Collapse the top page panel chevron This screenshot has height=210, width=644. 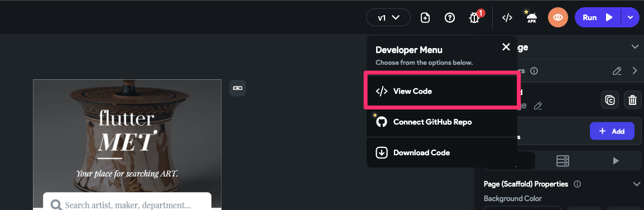(x=635, y=46)
